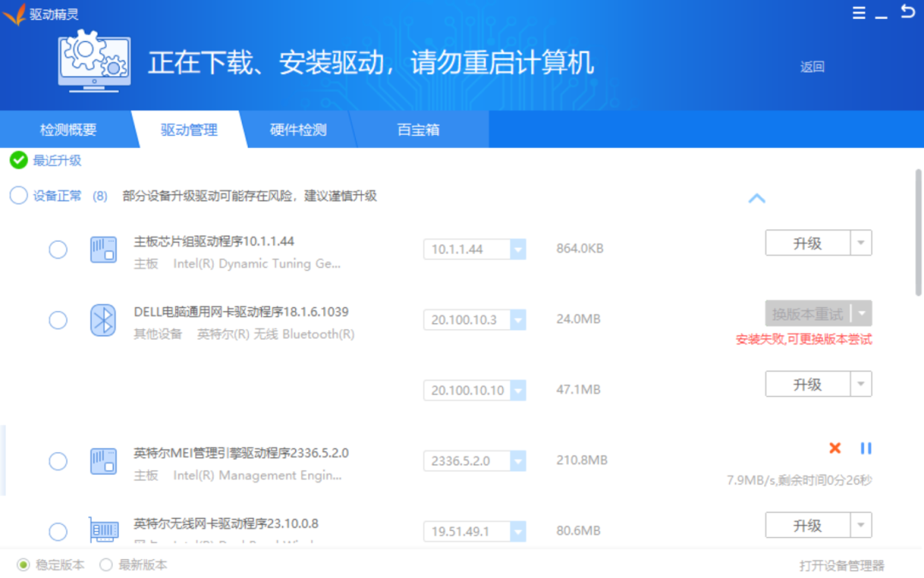Screen dimensions: 924x578
Task: Select the DELL电脑通用网卡驱动 row radio circle
Action: [x=58, y=320]
